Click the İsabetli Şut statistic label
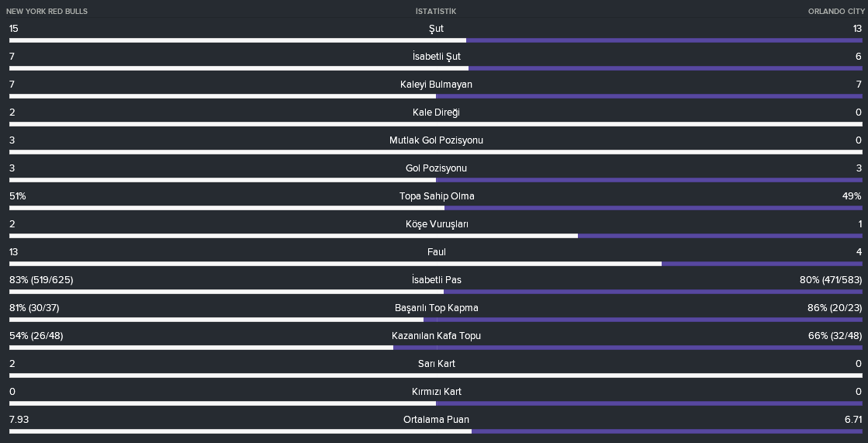 436,57
